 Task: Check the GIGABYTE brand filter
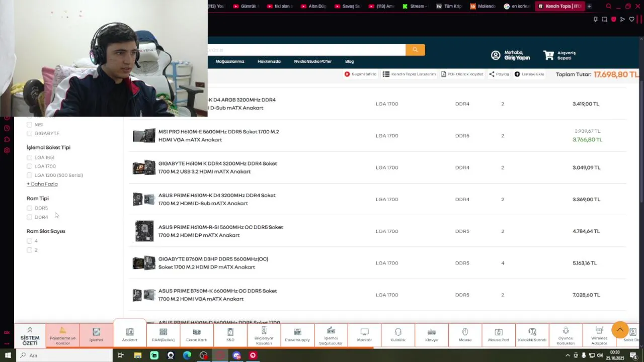29,134
